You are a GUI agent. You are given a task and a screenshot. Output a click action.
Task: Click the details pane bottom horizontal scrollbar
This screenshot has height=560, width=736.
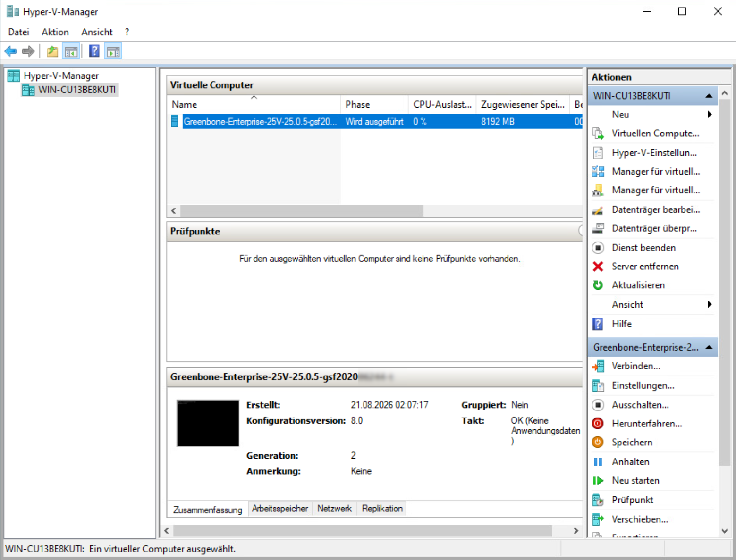363,531
